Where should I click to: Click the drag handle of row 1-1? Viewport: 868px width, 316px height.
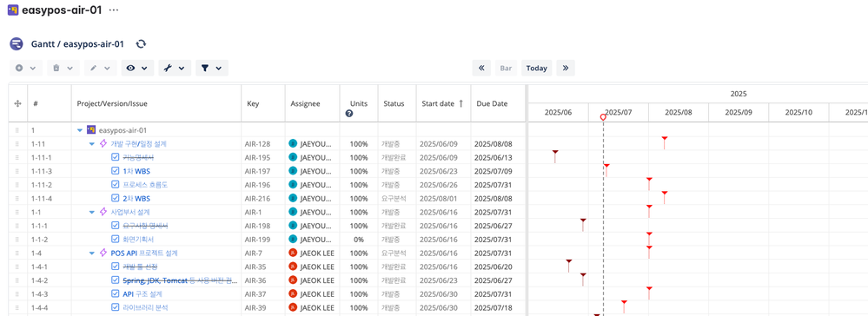tap(17, 212)
